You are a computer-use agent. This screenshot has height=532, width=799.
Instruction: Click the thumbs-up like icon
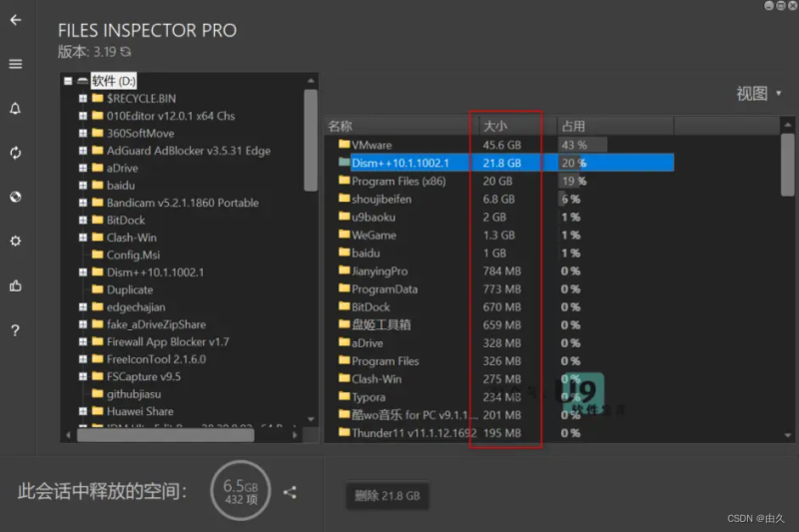15,285
